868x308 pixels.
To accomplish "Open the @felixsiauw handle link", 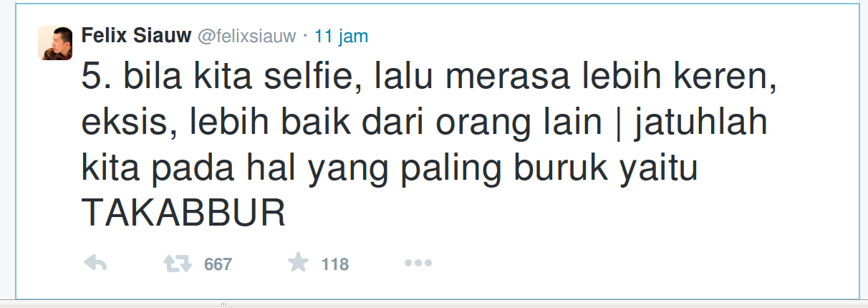I will (246, 37).
